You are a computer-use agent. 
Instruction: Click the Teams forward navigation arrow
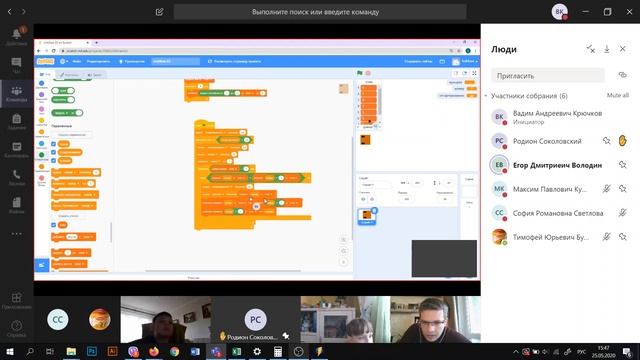(x=24, y=12)
